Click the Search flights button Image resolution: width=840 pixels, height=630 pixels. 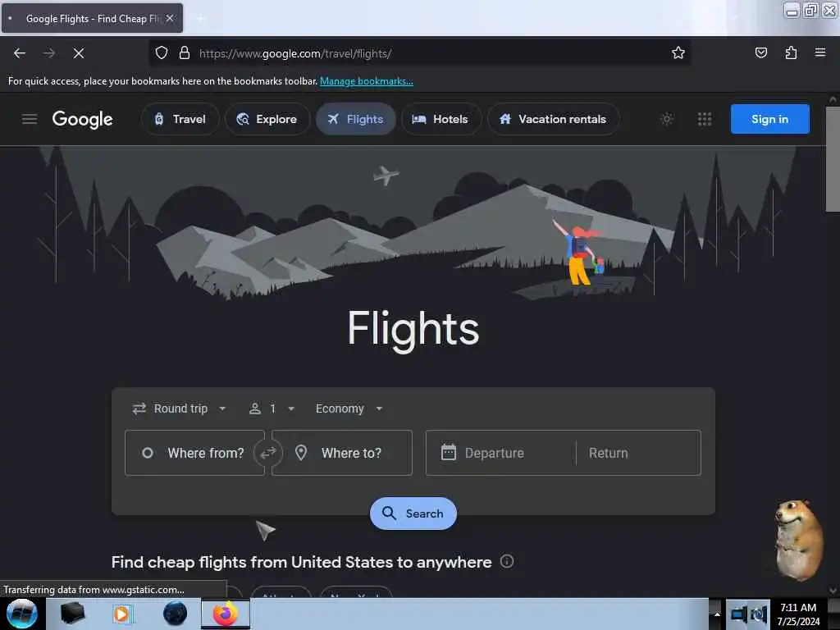click(413, 514)
